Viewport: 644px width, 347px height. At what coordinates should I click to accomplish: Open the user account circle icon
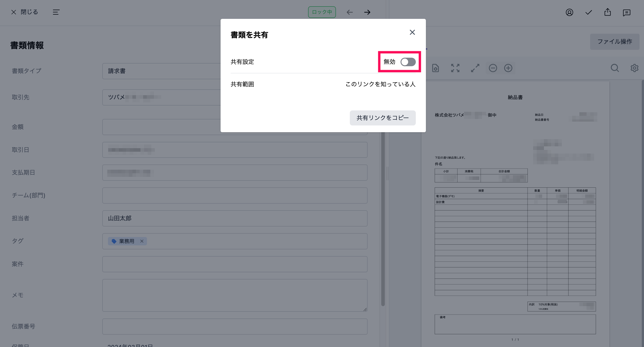click(x=569, y=12)
